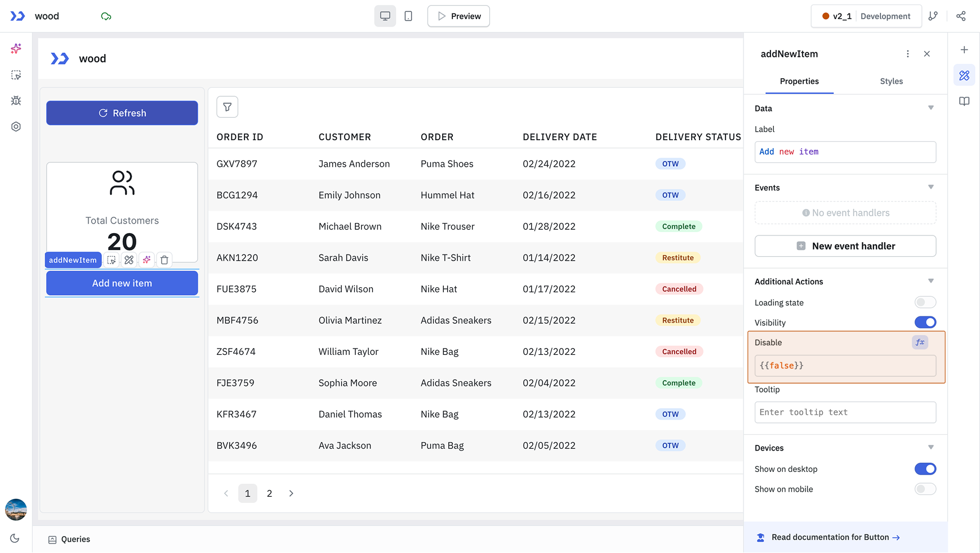Click the Tooltip text input field
The width and height of the screenshot is (980, 553).
tap(845, 412)
